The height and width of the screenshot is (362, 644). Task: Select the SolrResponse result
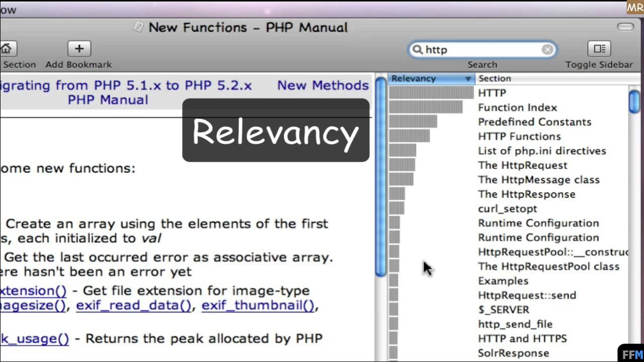pos(513,353)
